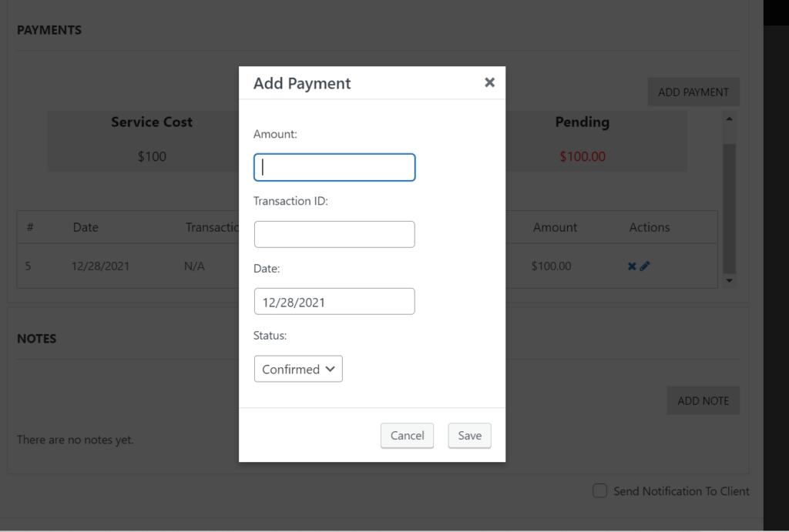Click the ADD NOTE button
The height and width of the screenshot is (532, 789).
click(x=703, y=401)
